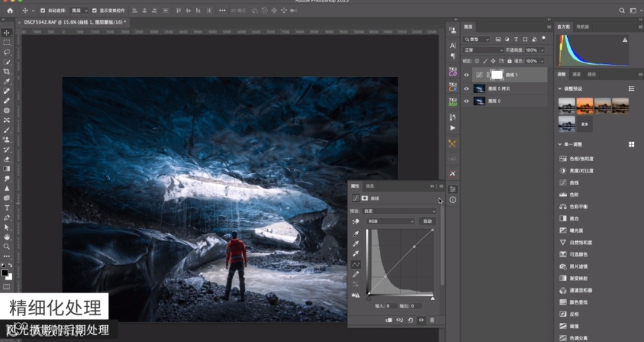This screenshot has height=342, width=644.
Task: Uncheck the 显示变换控件 checkbox
Action: [x=94, y=11]
